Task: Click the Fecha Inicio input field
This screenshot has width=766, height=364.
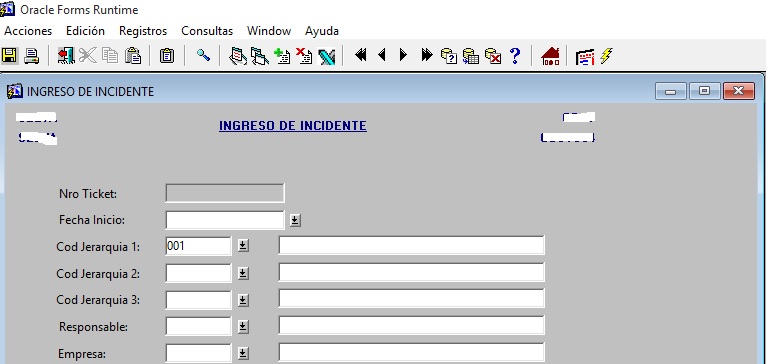Action: coord(225,220)
